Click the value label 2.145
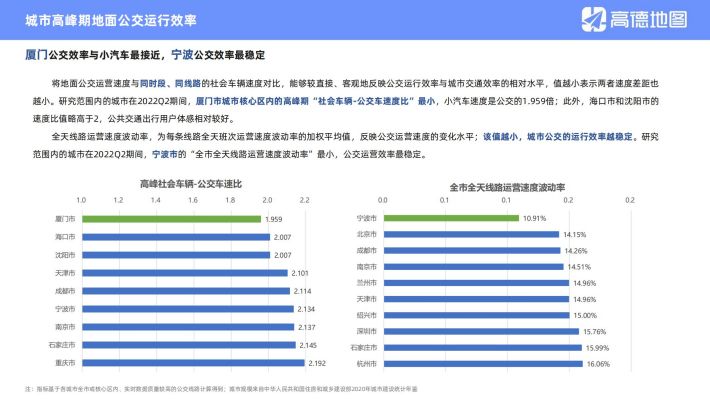The image size is (710, 399). click(x=308, y=345)
